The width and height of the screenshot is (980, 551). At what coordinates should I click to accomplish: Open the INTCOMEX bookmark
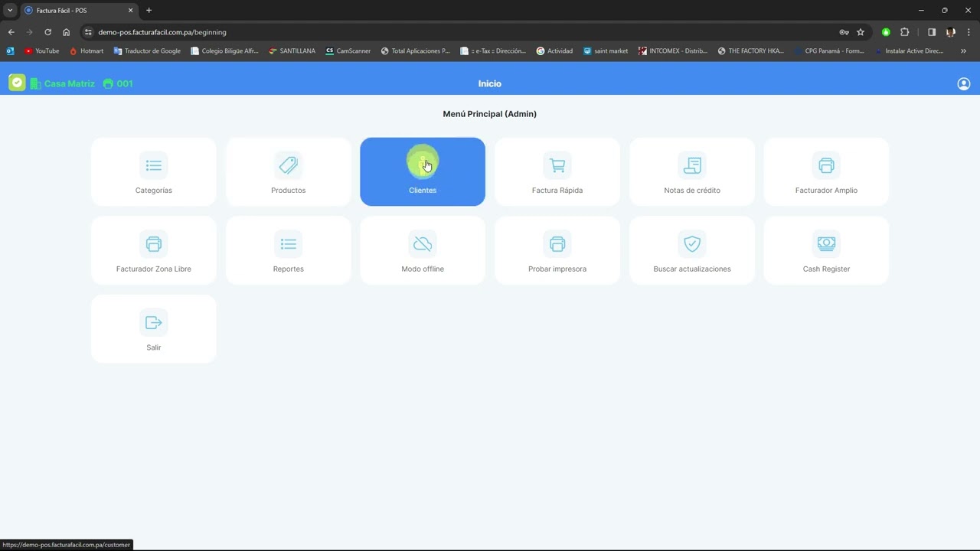[673, 51]
